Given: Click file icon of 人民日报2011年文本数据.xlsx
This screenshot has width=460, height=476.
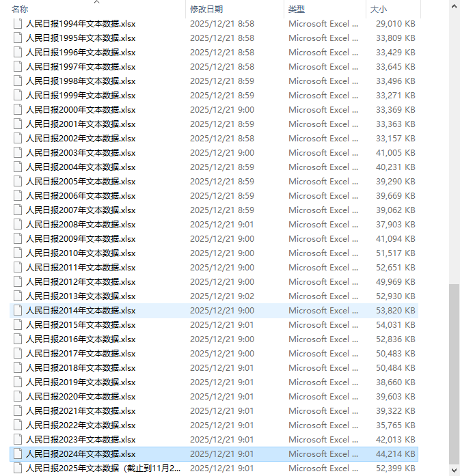Looking at the screenshot, I should point(18,268).
